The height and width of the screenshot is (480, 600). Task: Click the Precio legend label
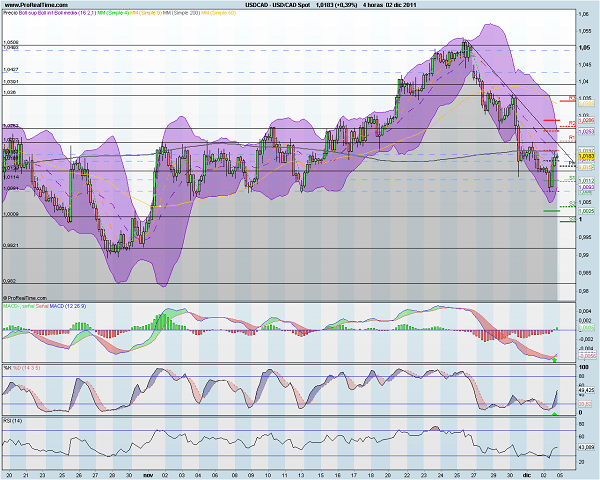coord(10,13)
